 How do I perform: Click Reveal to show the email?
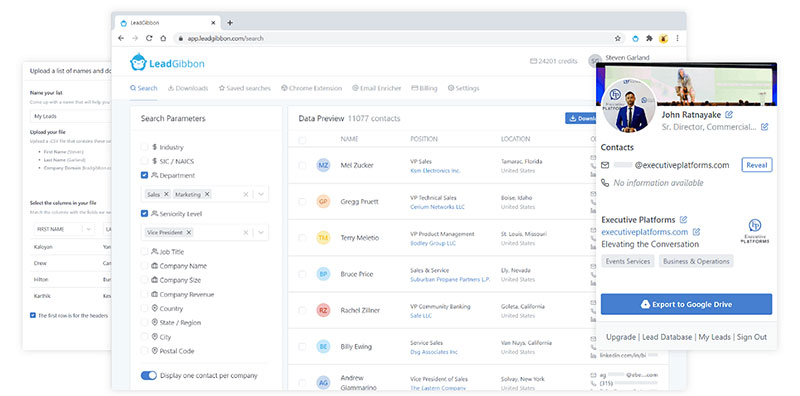point(757,165)
